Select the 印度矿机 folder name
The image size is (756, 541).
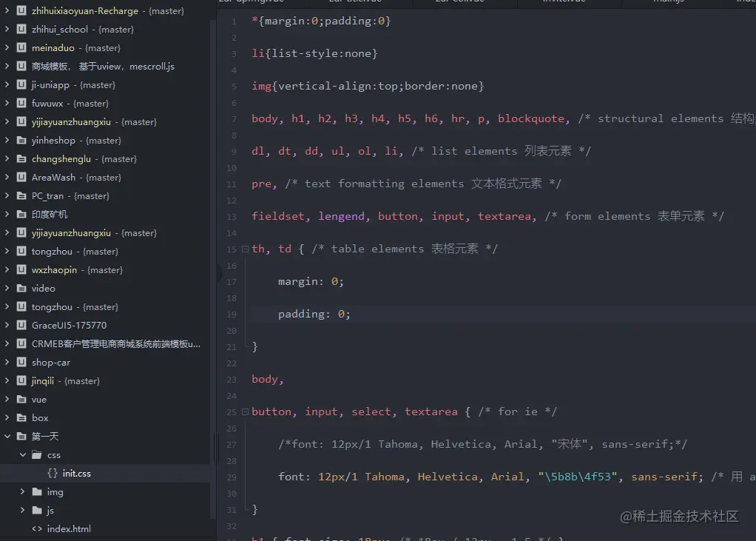[50, 214]
